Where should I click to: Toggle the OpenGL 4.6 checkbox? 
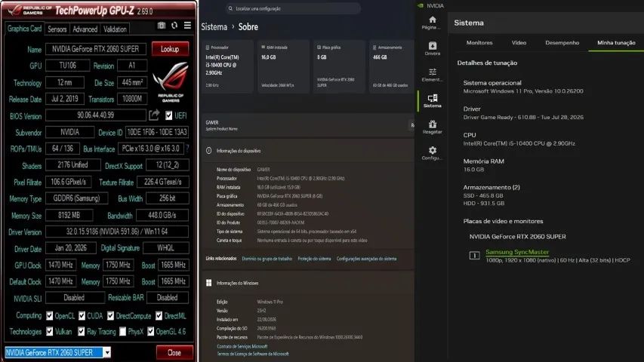tap(151, 331)
